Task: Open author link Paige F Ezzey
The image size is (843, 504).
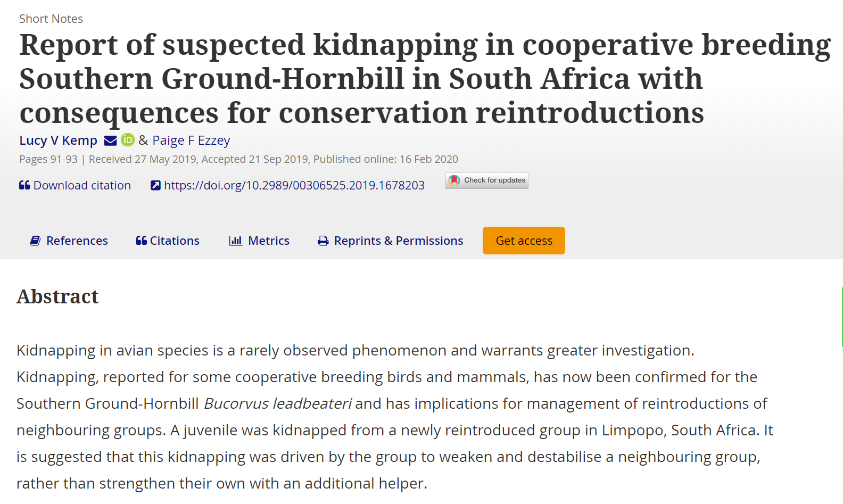Action: [191, 141]
